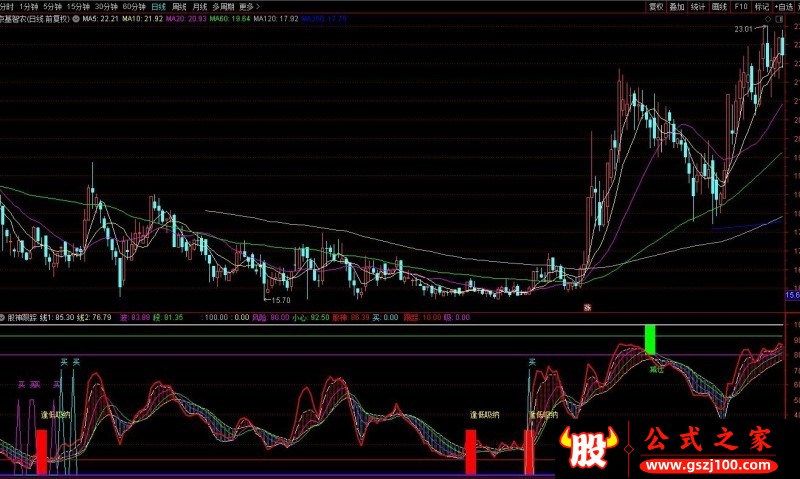Open F10 company information
800x479 pixels.
click(x=740, y=7)
